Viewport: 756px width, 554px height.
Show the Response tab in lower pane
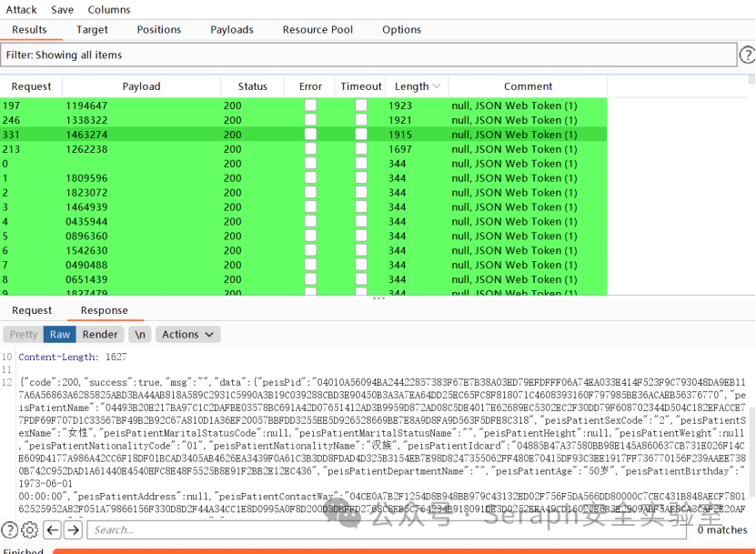coord(104,310)
